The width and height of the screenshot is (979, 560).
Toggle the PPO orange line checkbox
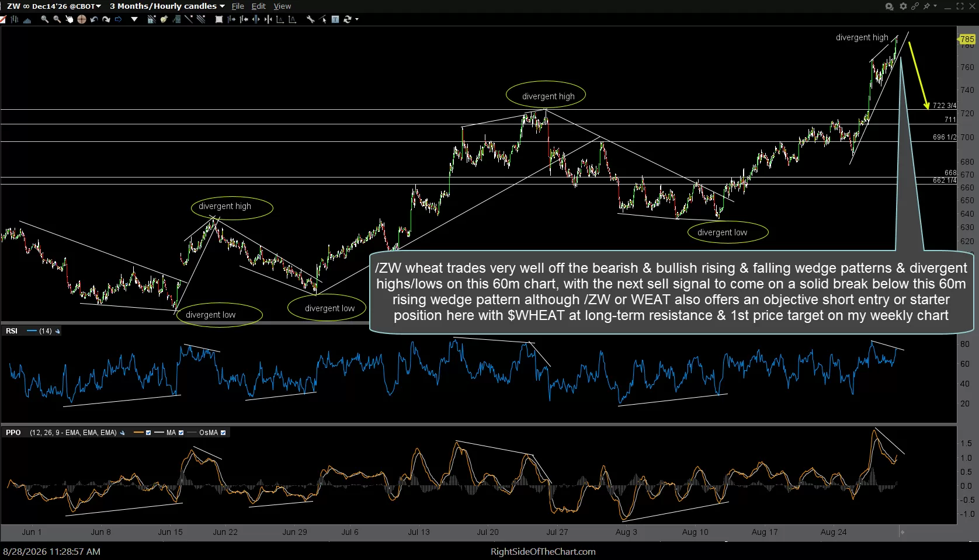tap(148, 433)
